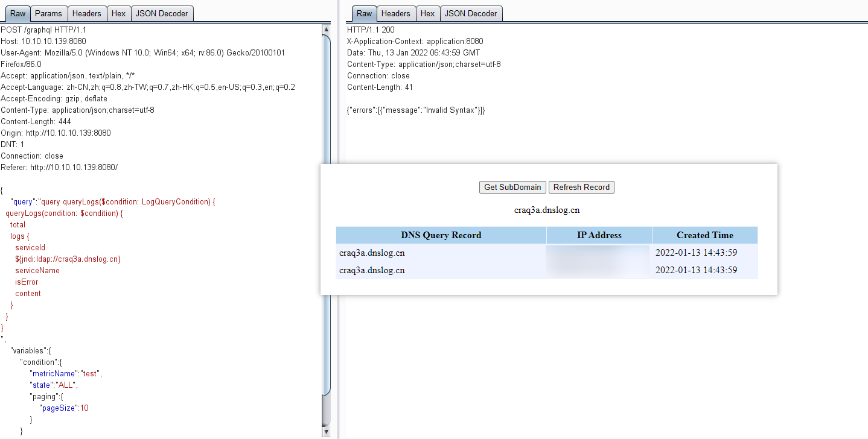This screenshot has width=868, height=439.
Task: Click the Created Time column header
Action: point(705,235)
